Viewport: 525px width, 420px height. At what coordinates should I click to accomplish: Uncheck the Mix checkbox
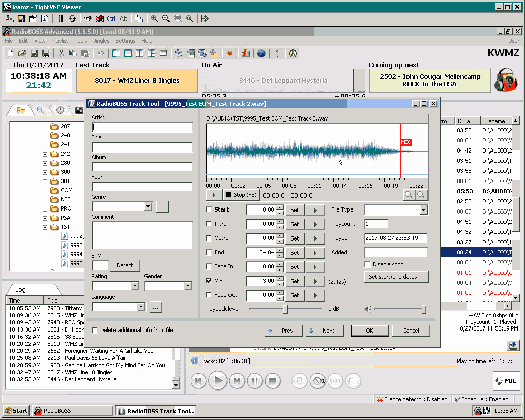click(209, 281)
